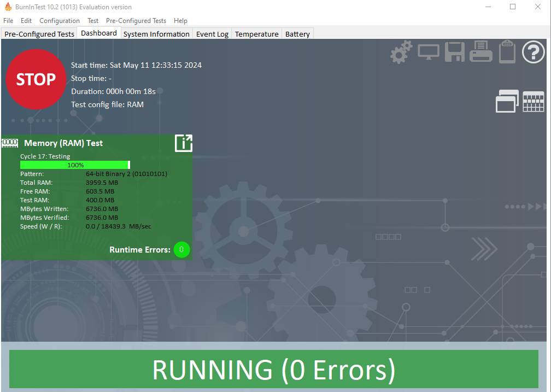Open test preferences gears icon
The image size is (551, 392).
click(401, 52)
